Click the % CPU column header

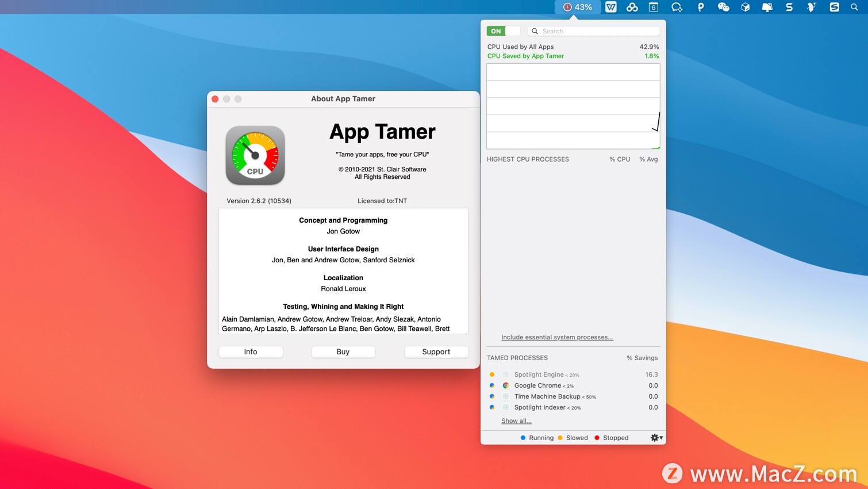[620, 159]
